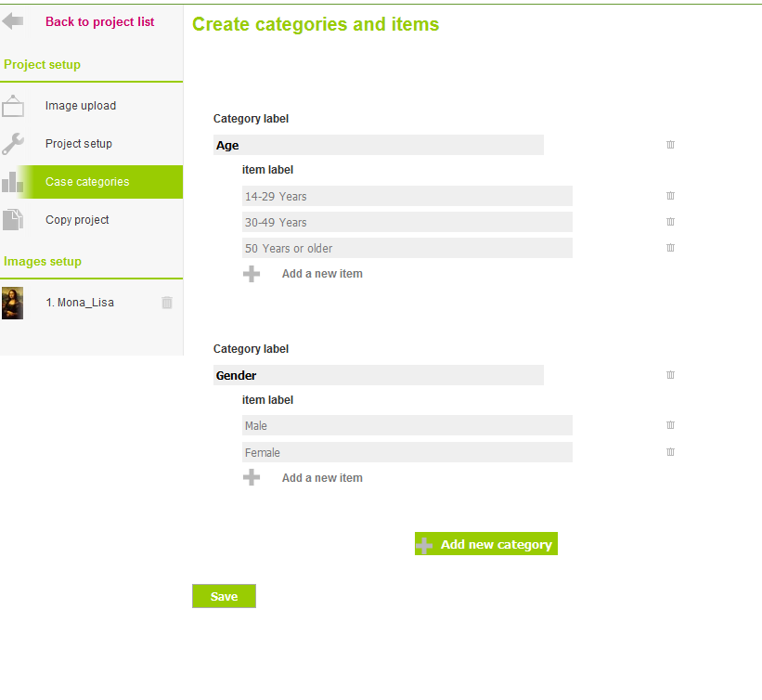Open the Mona_Lisa thumbnail image
762x700 pixels.
[x=13, y=303]
